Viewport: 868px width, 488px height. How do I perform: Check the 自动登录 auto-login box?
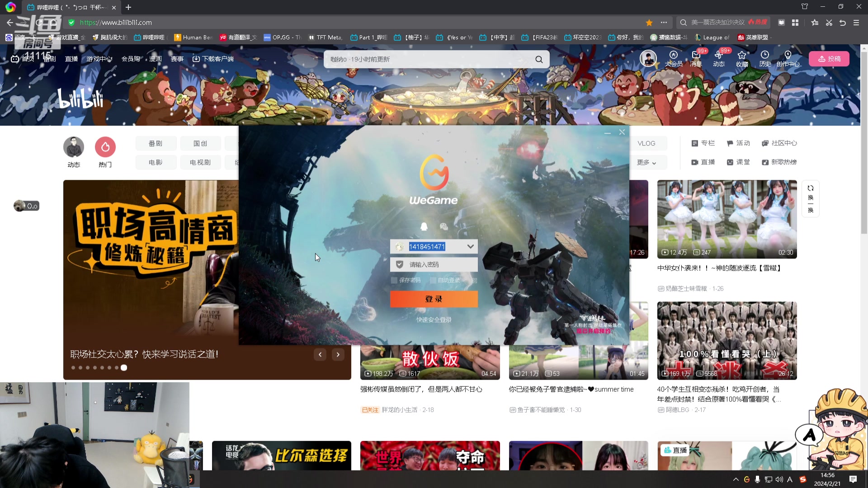(433, 281)
